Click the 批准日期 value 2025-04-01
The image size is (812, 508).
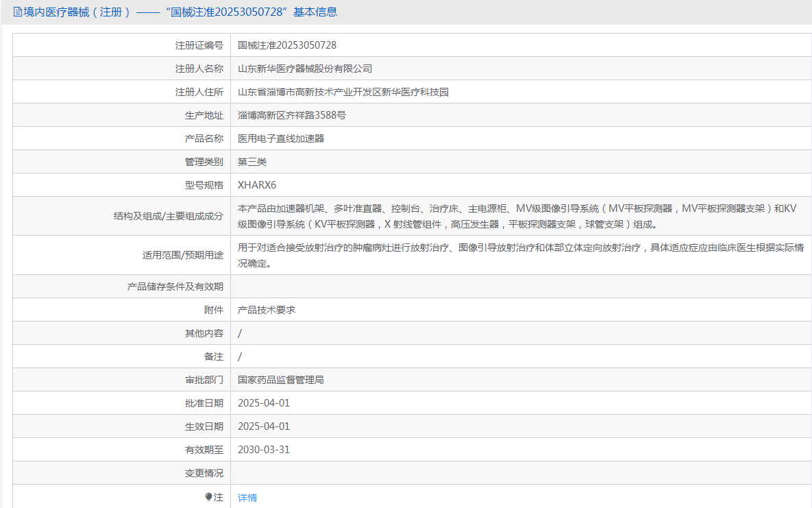coord(264,403)
